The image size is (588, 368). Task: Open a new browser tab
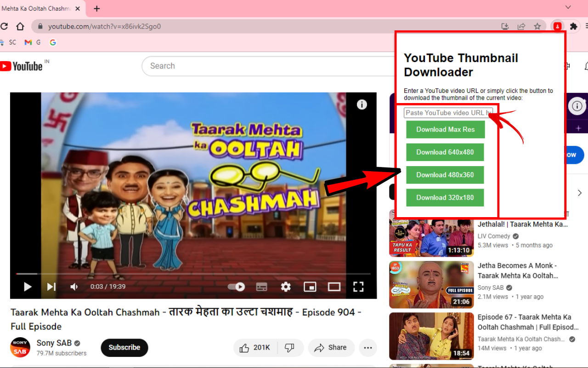coord(96,8)
